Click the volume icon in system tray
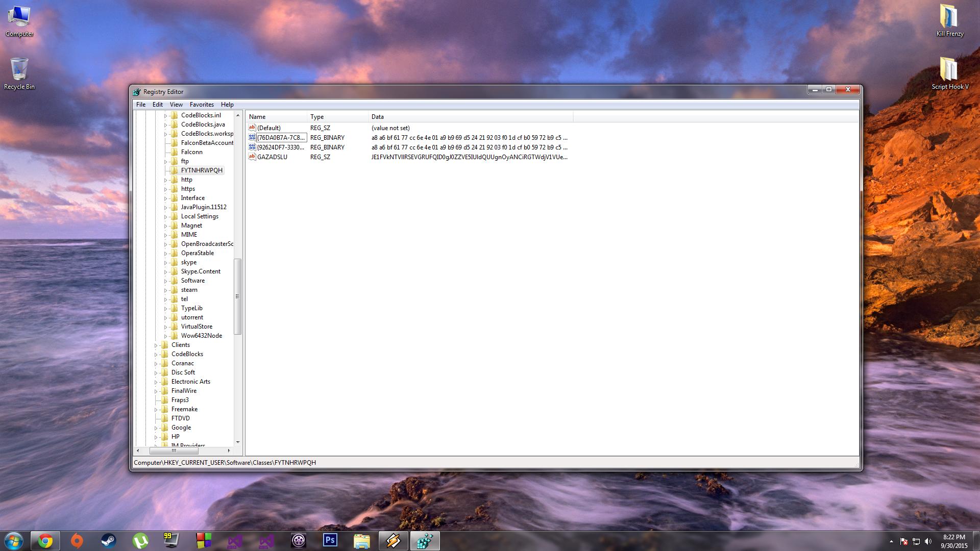 click(x=928, y=541)
